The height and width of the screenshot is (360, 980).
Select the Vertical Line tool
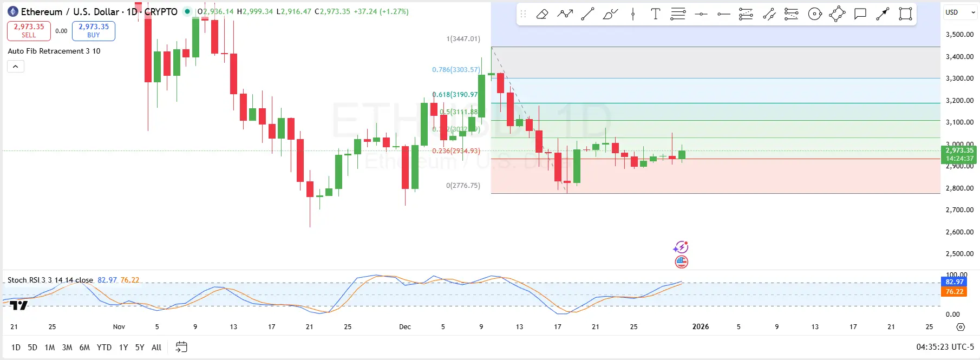pyautogui.click(x=633, y=14)
